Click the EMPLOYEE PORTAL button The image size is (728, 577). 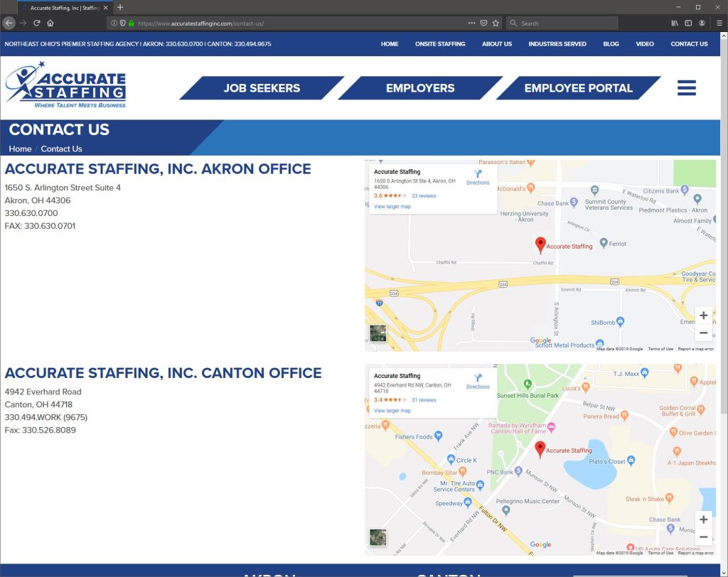[579, 88]
